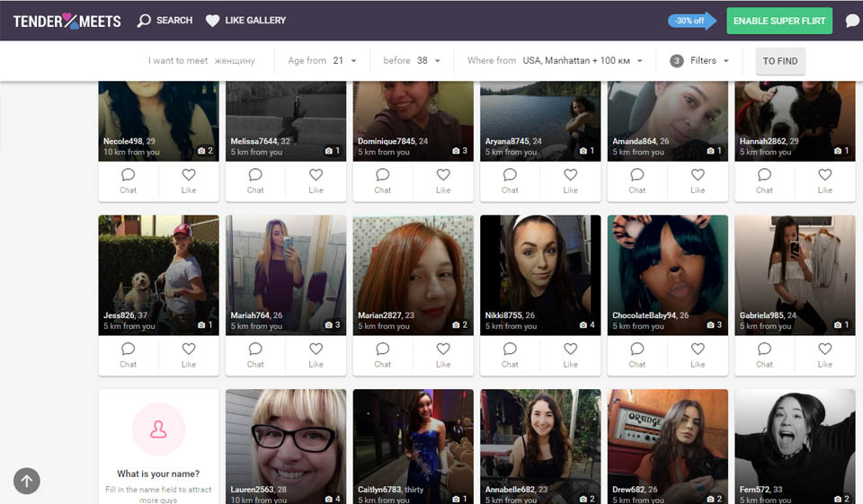Open the 'before' age dropdown

pos(413,61)
